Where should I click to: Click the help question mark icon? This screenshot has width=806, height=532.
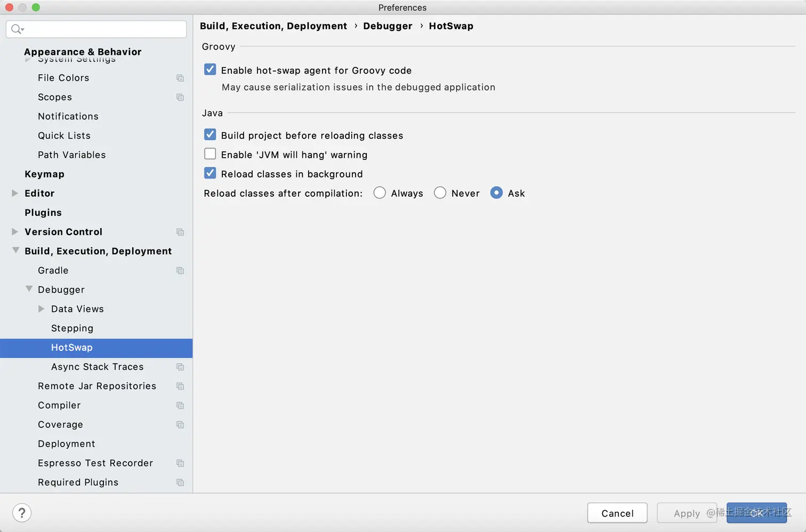point(22,513)
